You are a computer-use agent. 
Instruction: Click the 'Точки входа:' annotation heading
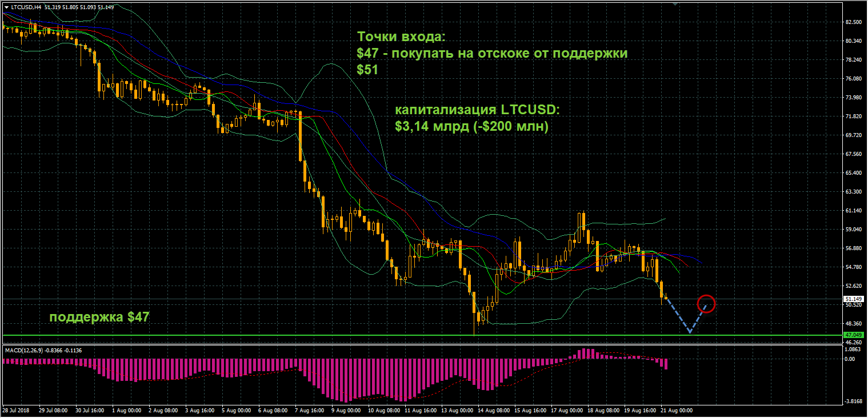coord(401,37)
